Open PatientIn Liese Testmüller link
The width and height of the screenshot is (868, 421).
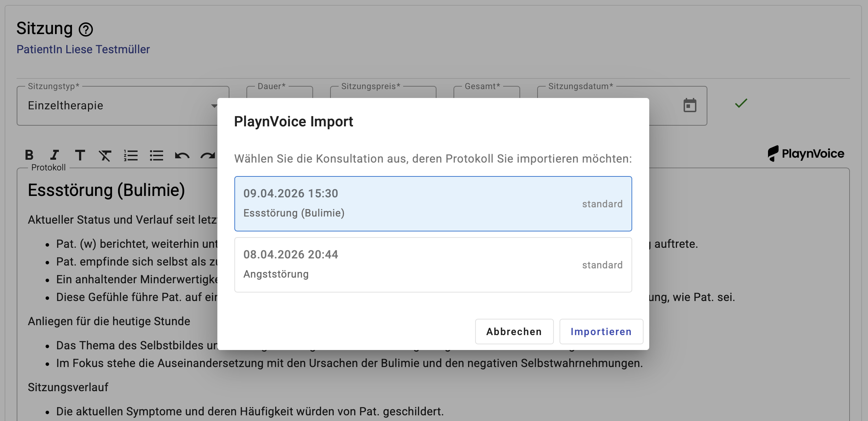tap(83, 49)
